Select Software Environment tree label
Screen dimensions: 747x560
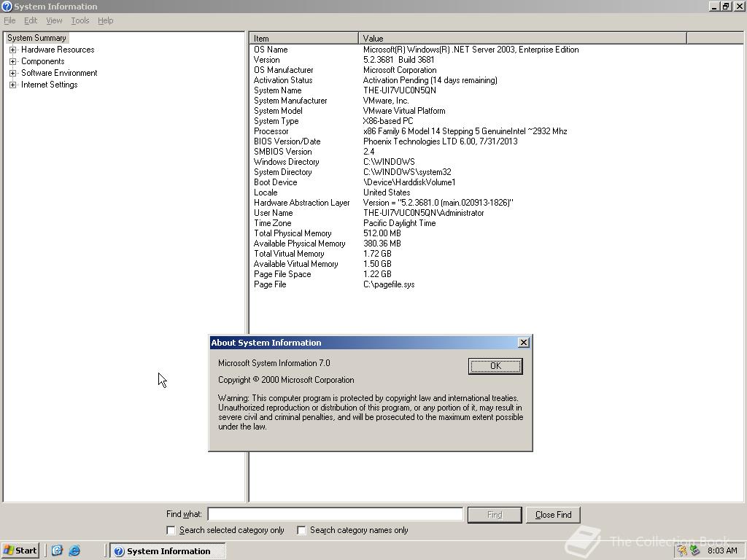59,73
